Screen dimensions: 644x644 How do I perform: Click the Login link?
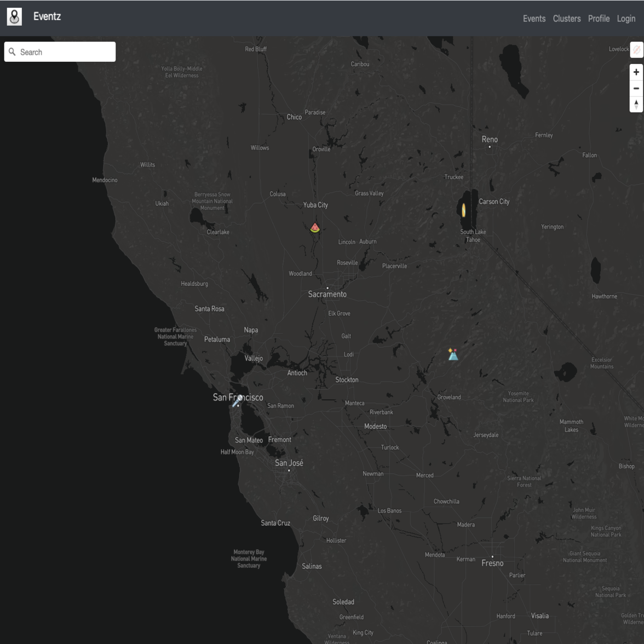[626, 19]
